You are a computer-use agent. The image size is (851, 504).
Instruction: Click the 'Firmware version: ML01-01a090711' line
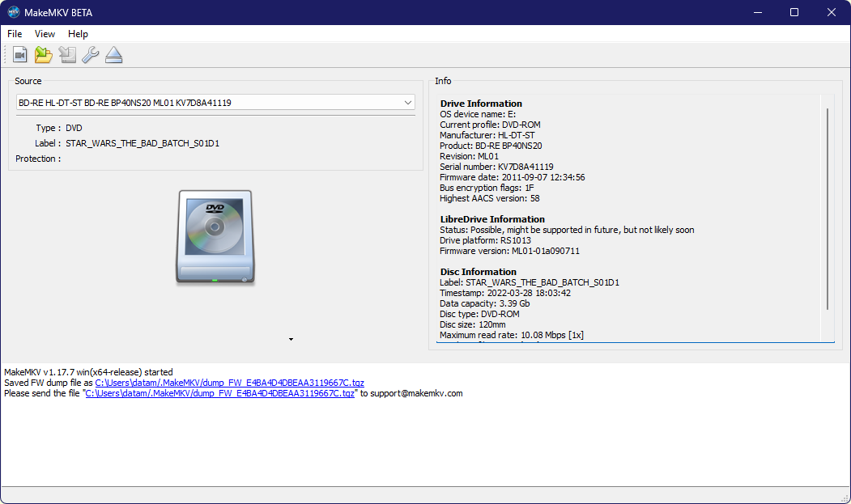click(x=509, y=251)
